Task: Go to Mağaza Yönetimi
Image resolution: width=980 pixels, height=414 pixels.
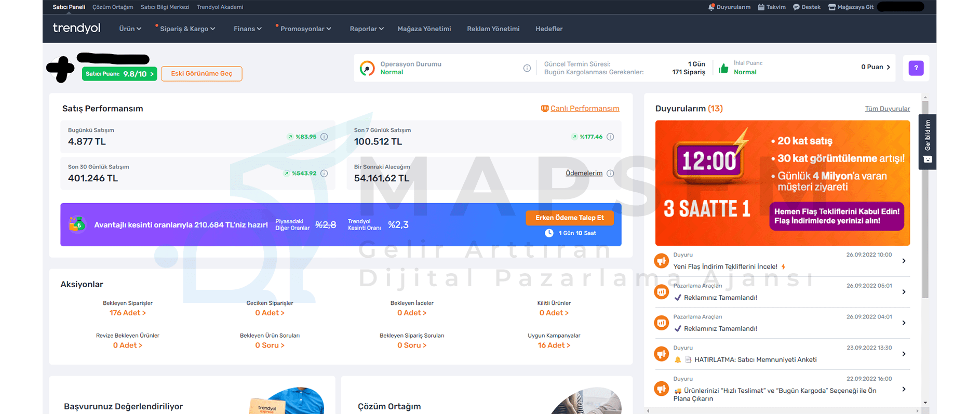Action: [424, 29]
